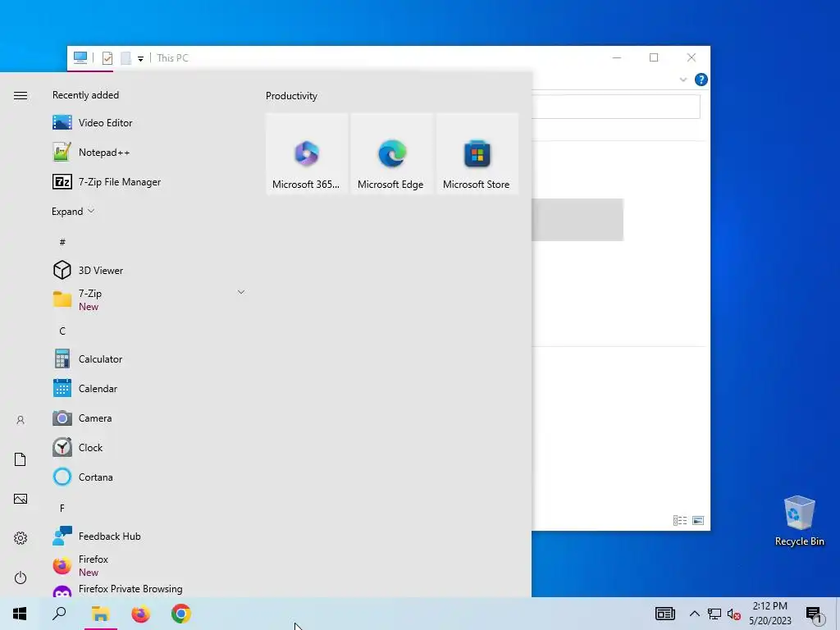Open the Power options button
This screenshot has height=630, width=840.
tap(21, 577)
